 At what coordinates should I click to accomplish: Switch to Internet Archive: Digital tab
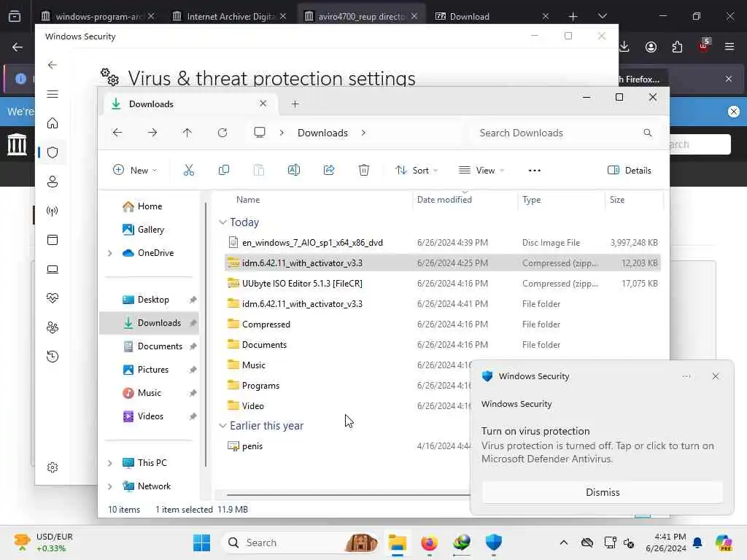point(230,16)
